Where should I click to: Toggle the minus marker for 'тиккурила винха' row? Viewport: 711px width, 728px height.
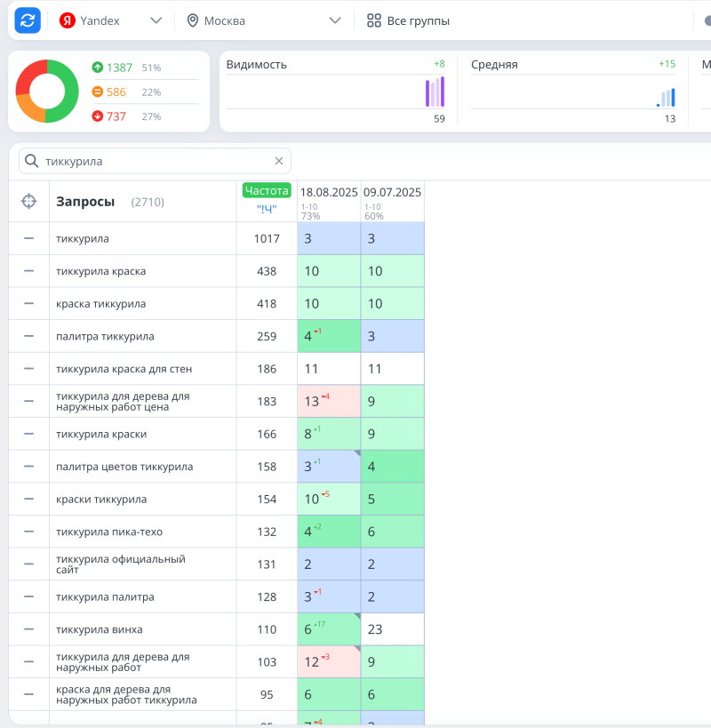click(28, 629)
